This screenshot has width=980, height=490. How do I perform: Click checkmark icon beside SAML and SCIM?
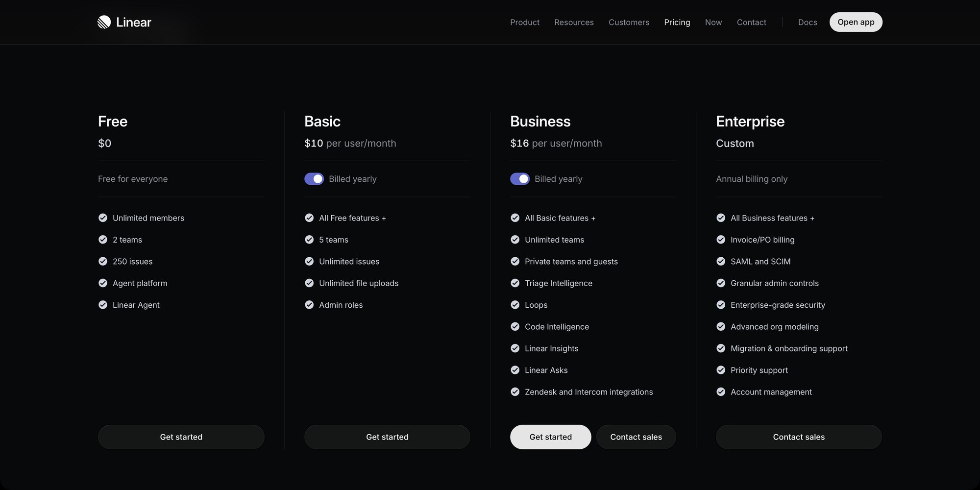tap(721, 261)
